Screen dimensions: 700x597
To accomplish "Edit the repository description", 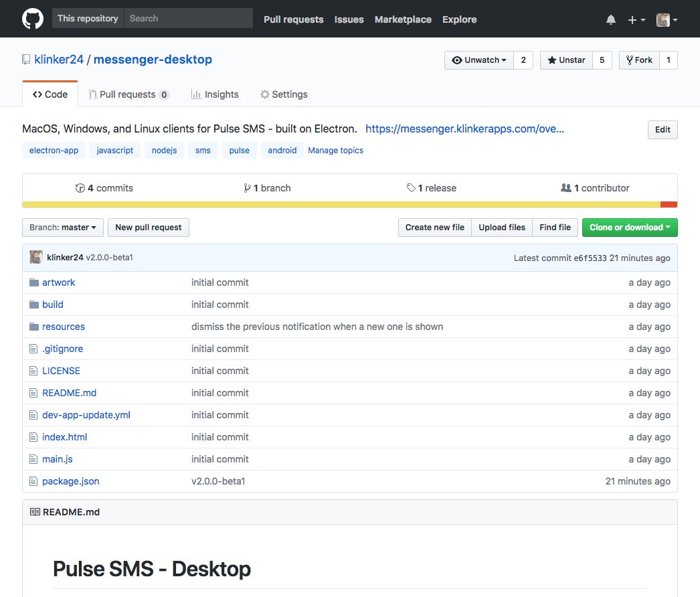I will [x=663, y=129].
